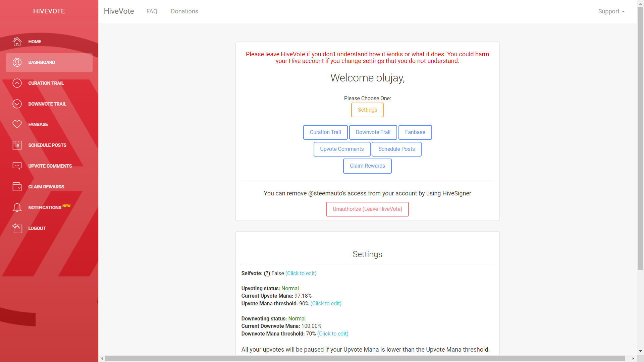Click the Upvote Comments button
The width and height of the screenshot is (644, 362).
[x=342, y=149]
